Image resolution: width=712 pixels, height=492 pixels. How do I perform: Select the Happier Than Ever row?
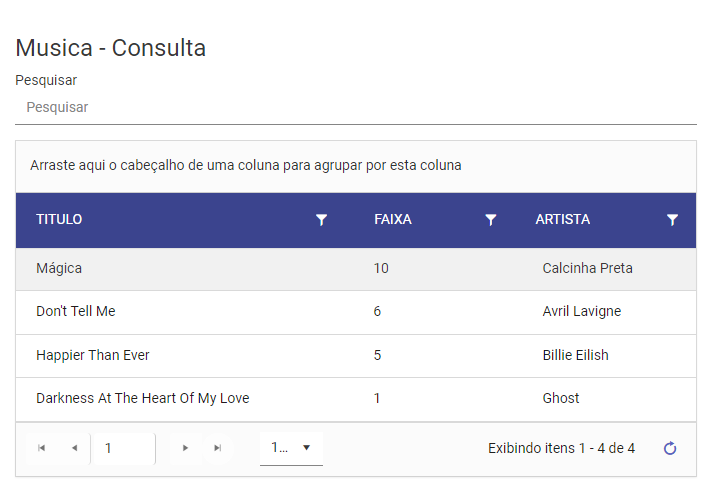coord(356,356)
